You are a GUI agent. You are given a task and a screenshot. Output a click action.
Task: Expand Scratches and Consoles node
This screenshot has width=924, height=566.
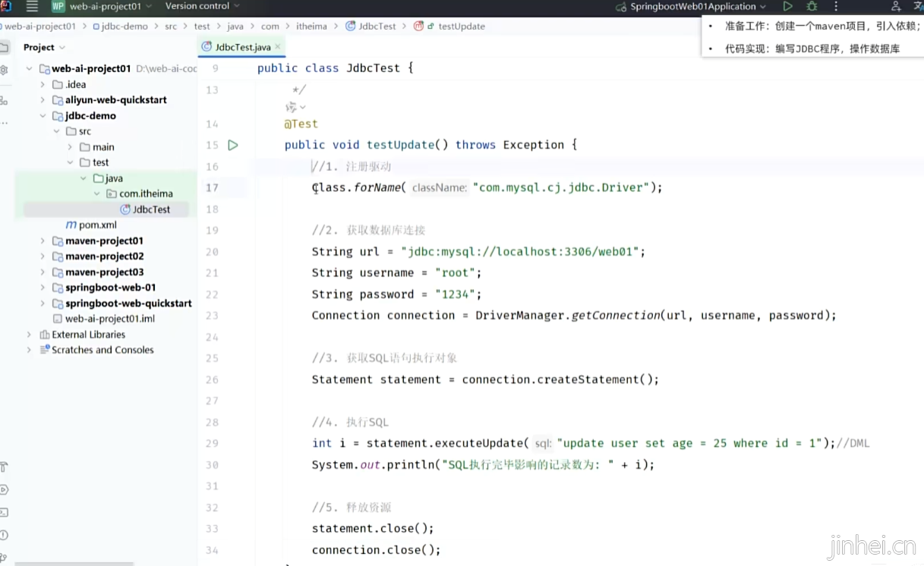click(x=29, y=350)
